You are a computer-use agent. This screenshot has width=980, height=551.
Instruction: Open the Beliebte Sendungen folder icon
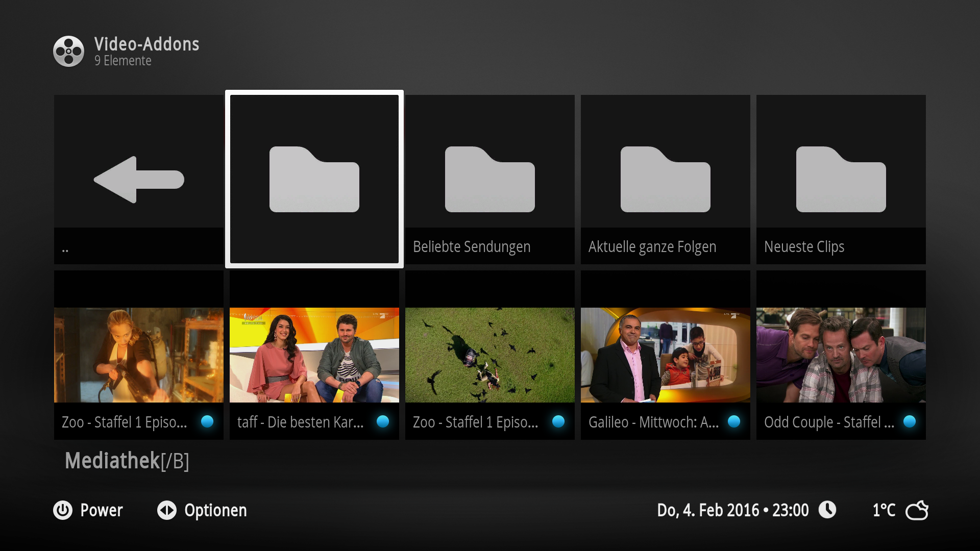click(x=490, y=179)
